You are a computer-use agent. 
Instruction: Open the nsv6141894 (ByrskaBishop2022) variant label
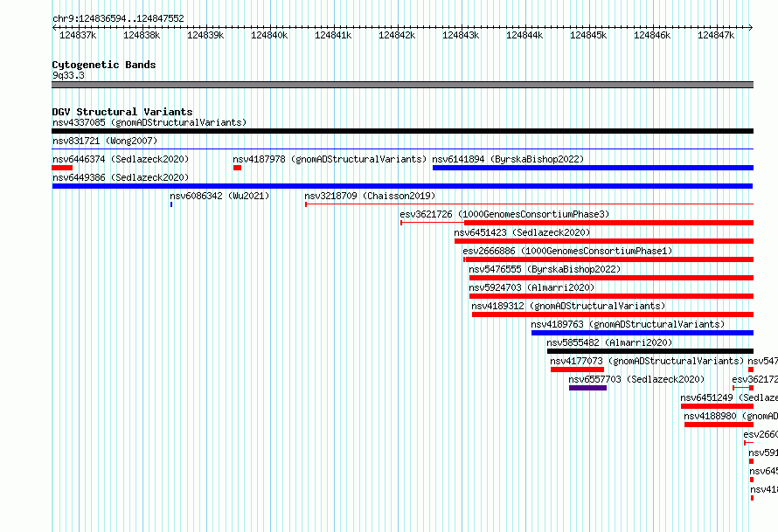coord(508,159)
